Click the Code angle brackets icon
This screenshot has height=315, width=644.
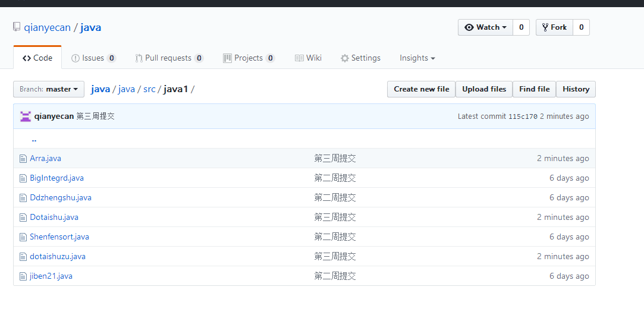click(27, 58)
